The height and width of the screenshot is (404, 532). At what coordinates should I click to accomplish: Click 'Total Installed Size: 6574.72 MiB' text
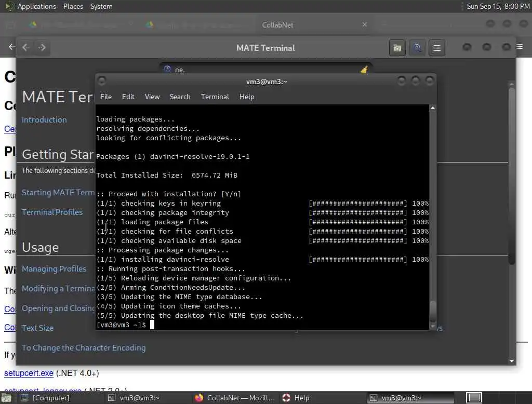[x=167, y=176]
